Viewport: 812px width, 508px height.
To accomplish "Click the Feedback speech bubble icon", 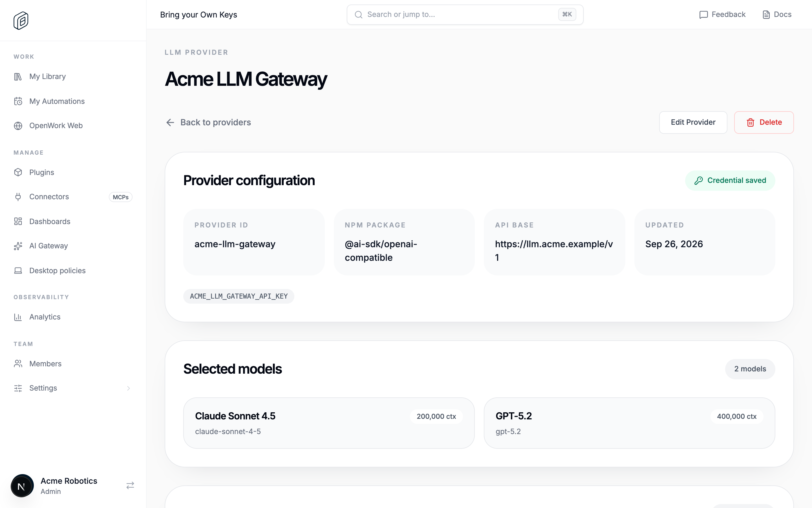I will coord(703,15).
